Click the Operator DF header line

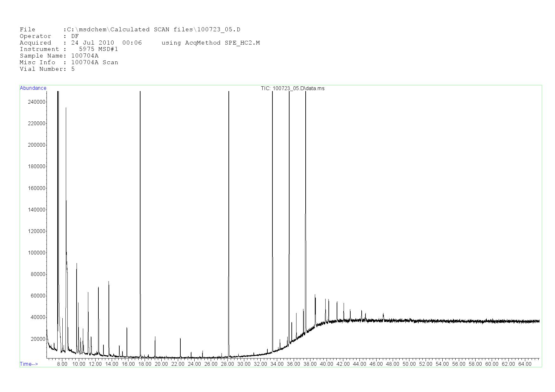[49, 36]
